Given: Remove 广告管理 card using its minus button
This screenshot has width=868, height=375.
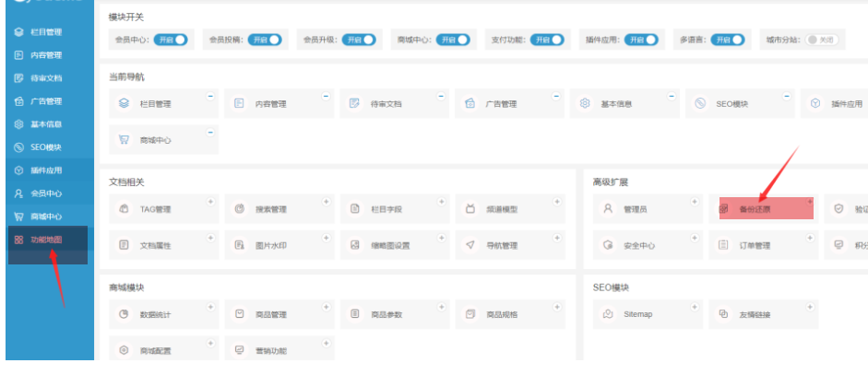Looking at the screenshot, I should 556,96.
